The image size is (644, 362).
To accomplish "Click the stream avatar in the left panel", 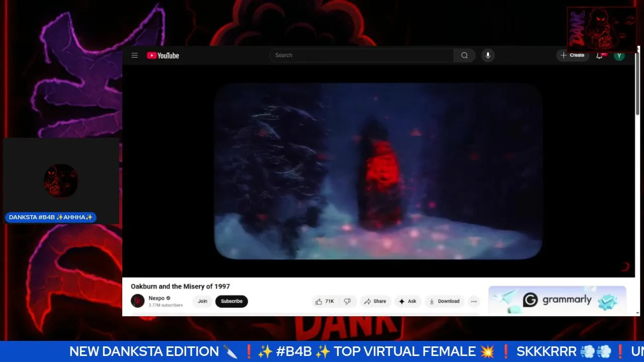I will [x=61, y=180].
